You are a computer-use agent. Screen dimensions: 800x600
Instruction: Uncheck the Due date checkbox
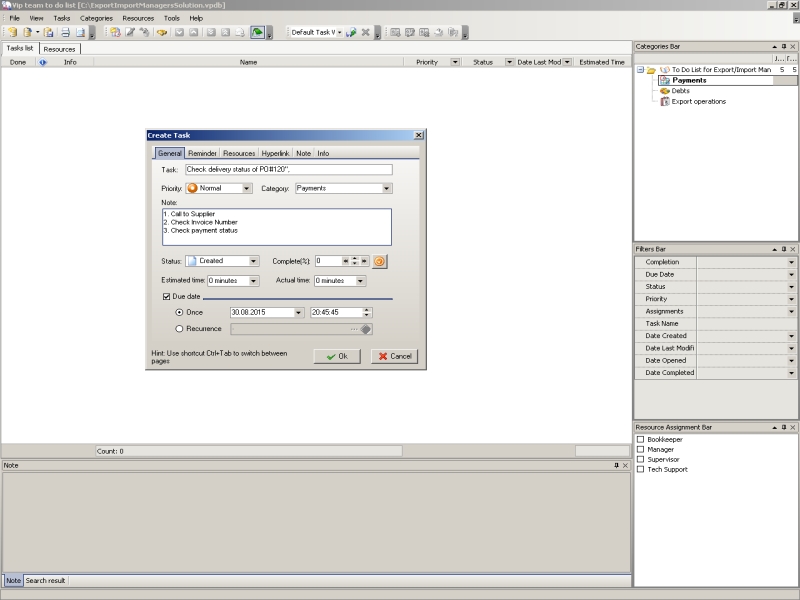click(166, 297)
